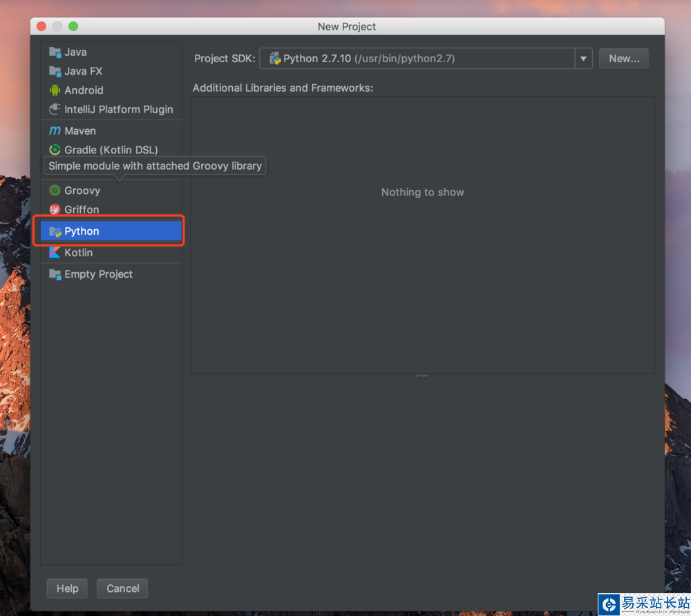The width and height of the screenshot is (691, 616).
Task: Click the red Griffon icon
Action: (55, 209)
